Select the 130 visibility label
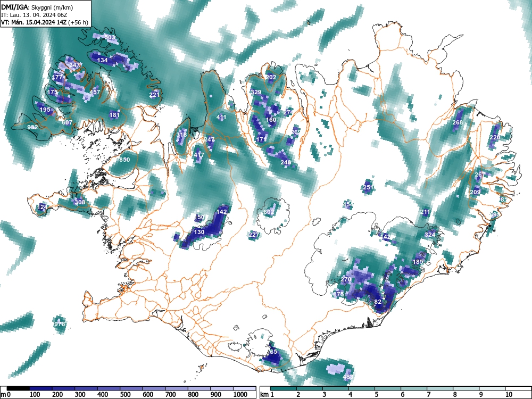The height and width of the screenshot is (399, 532). click(199, 232)
